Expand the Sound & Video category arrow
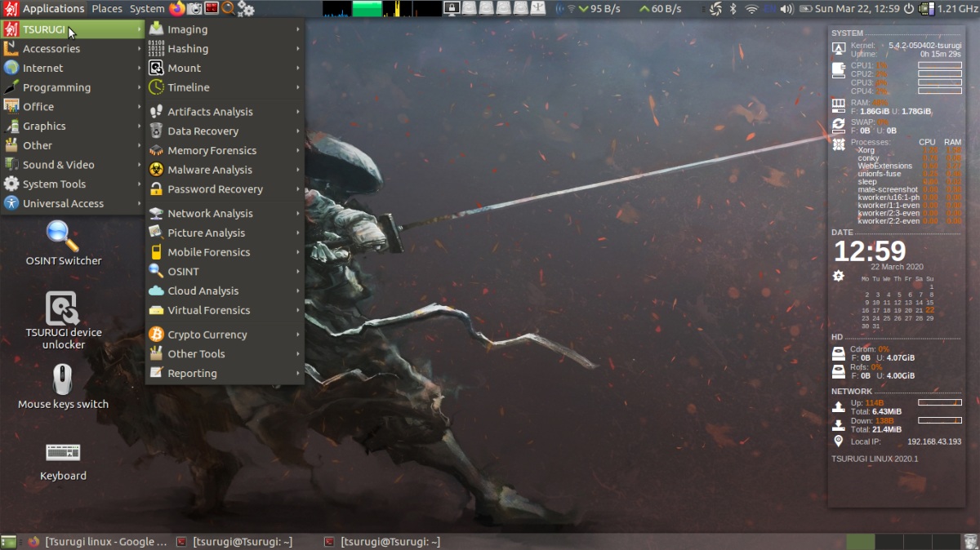 [x=140, y=165]
